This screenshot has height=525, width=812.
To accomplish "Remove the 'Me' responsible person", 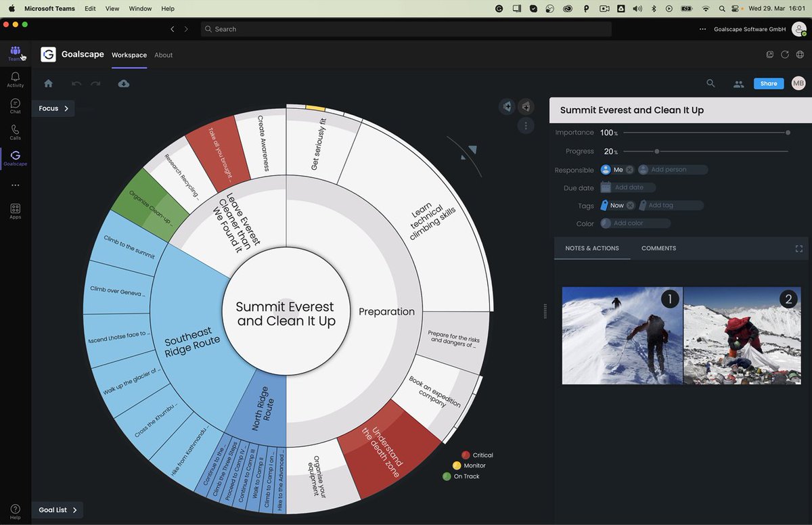I will (629, 170).
